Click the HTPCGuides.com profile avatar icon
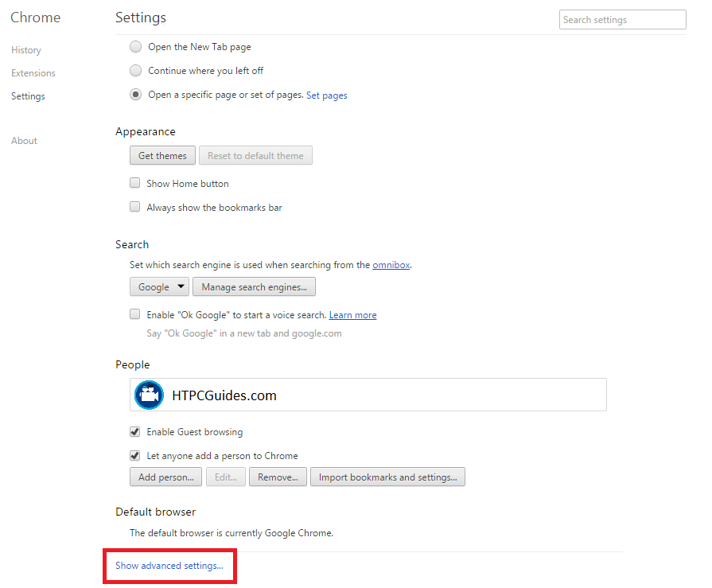This screenshot has width=712, height=588. (x=149, y=395)
